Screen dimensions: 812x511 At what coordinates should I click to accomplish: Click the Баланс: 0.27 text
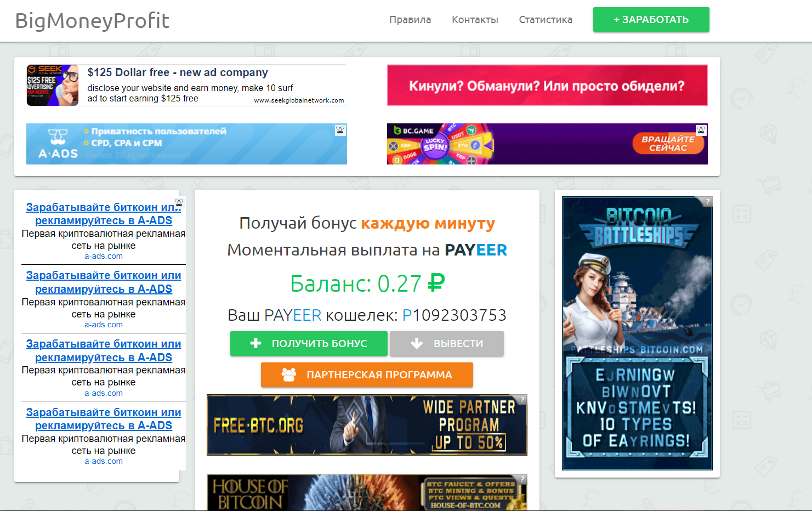pyautogui.click(x=367, y=283)
